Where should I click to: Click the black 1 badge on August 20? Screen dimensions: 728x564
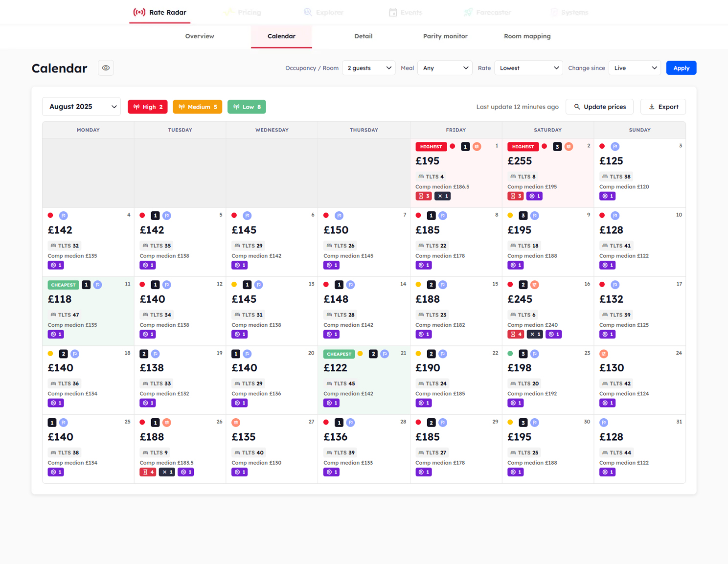point(236,354)
